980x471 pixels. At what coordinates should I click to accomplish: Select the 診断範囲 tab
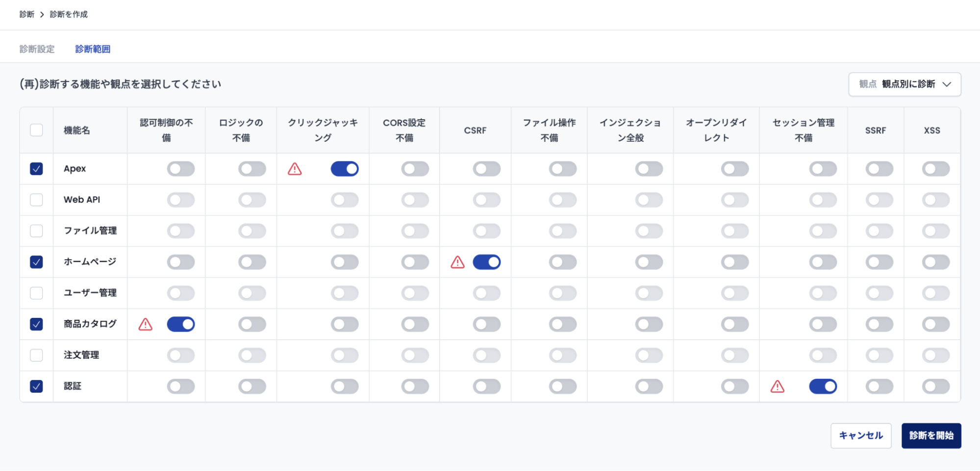pos(93,49)
